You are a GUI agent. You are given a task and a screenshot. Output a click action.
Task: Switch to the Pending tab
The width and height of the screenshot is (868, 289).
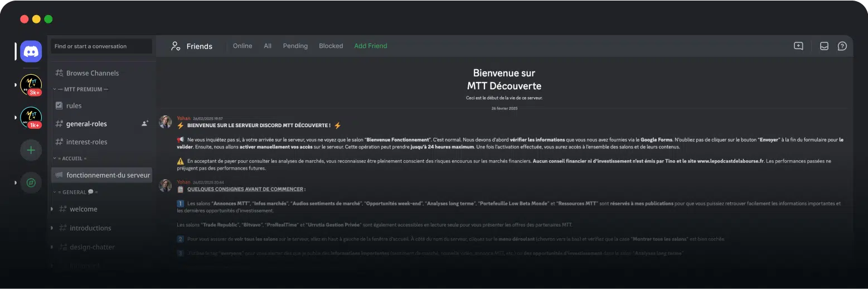click(x=295, y=46)
